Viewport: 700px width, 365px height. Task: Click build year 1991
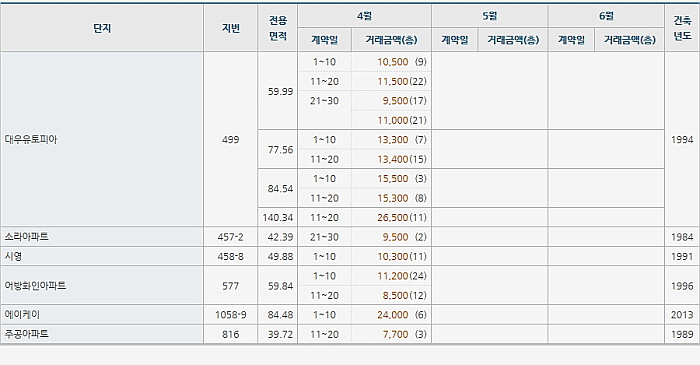(682, 257)
